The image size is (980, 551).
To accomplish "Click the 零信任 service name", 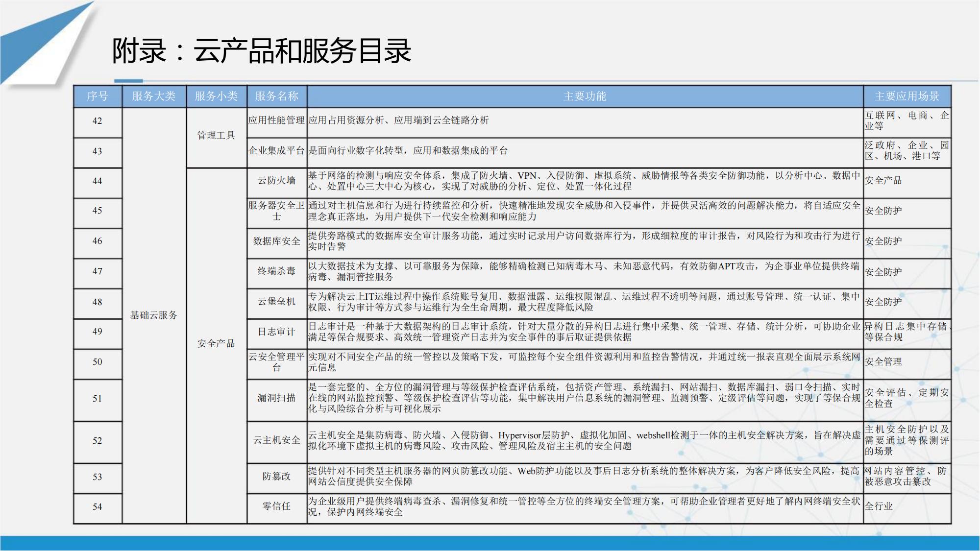I will (277, 506).
